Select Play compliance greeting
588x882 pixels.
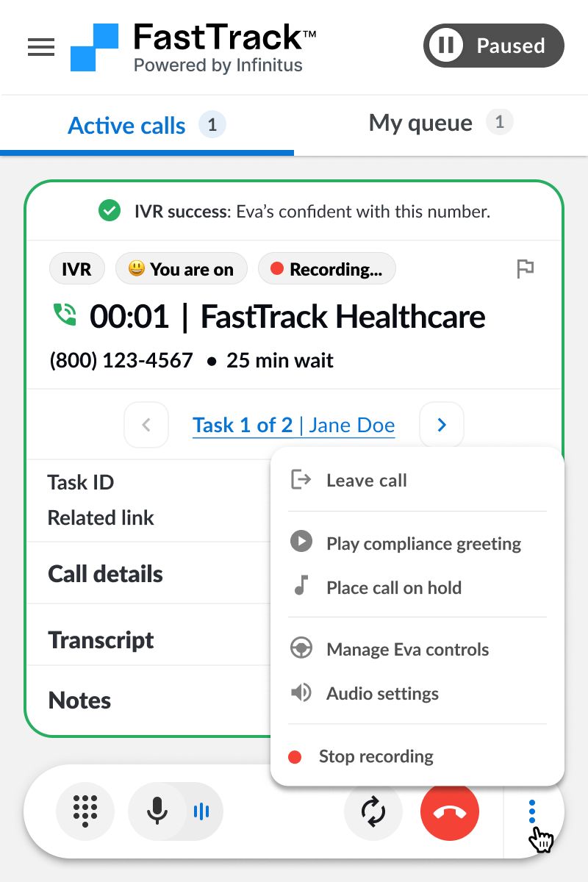tap(417, 544)
